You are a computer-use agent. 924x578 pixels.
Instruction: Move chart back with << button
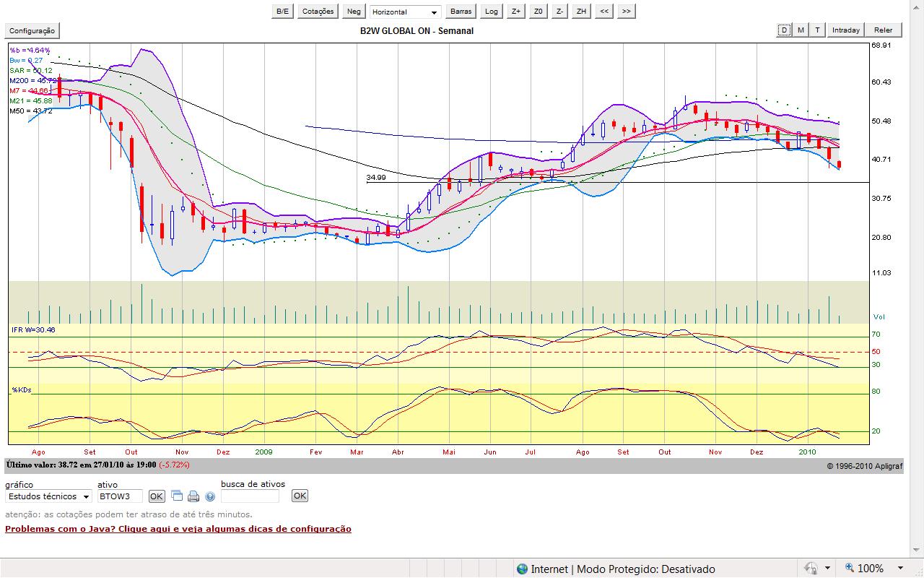coord(604,12)
